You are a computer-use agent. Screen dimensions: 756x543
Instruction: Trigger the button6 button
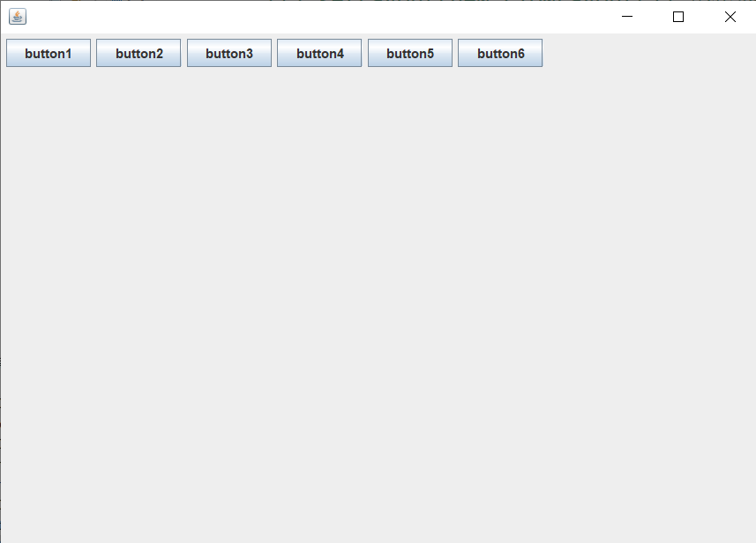pyautogui.click(x=500, y=53)
